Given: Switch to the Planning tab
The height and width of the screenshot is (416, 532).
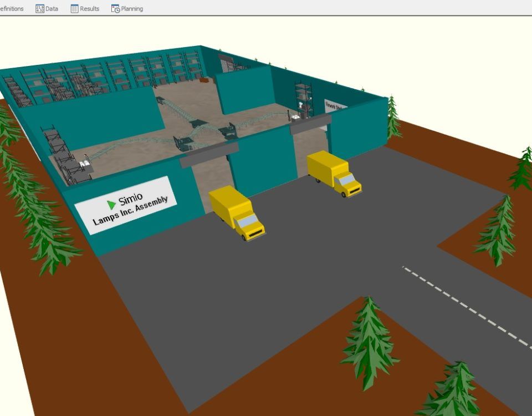Looking at the screenshot, I should coord(132,9).
